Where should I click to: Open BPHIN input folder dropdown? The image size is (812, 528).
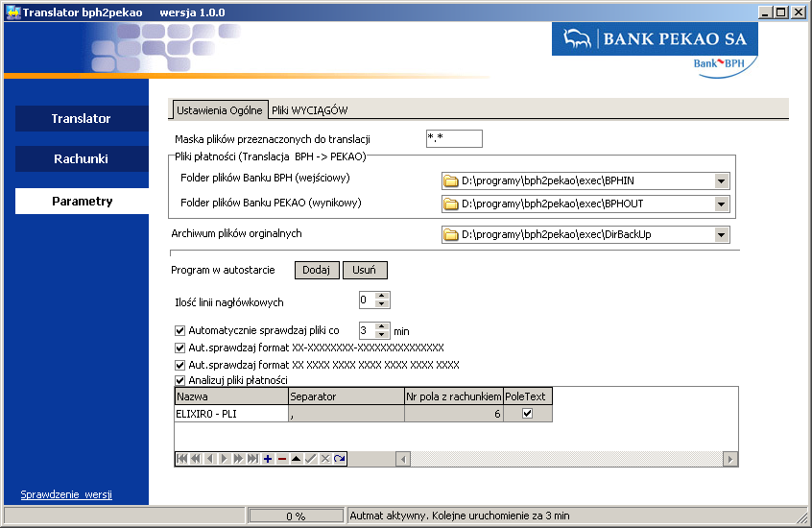pyautogui.click(x=721, y=180)
